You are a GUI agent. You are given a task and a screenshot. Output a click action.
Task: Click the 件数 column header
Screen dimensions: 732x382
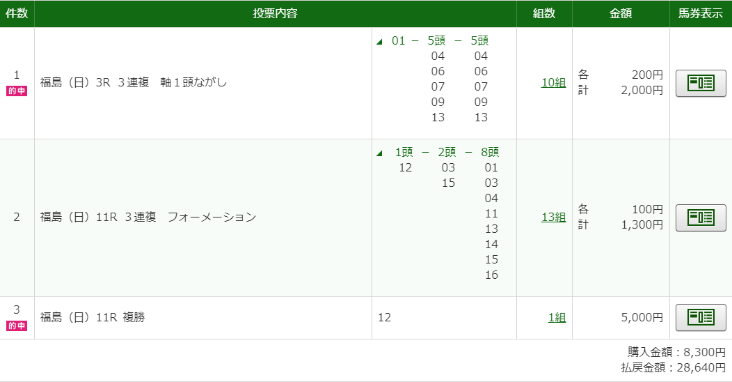point(17,14)
